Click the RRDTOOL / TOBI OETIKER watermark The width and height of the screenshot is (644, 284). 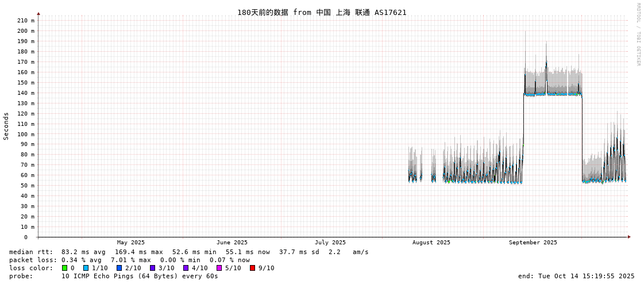pyautogui.click(x=638, y=34)
